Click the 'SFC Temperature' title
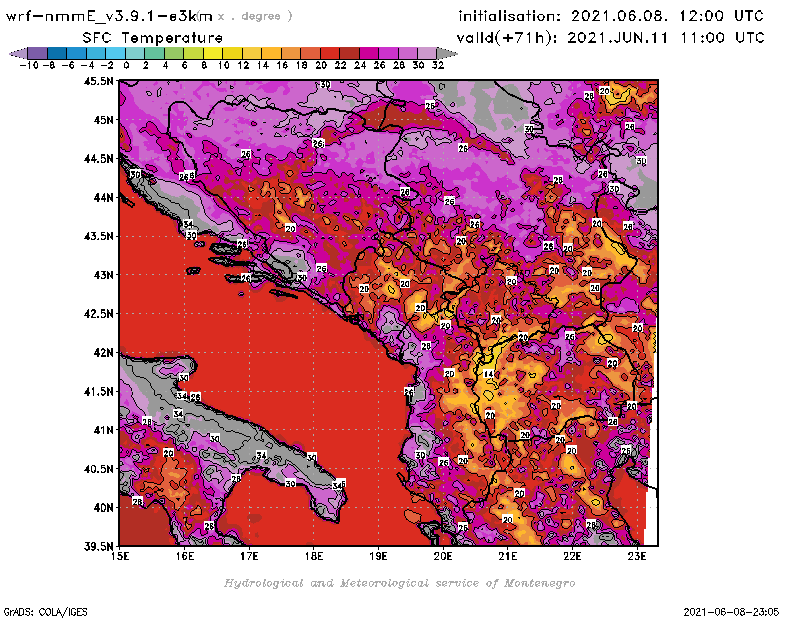The height and width of the screenshot is (618, 800). [153, 38]
